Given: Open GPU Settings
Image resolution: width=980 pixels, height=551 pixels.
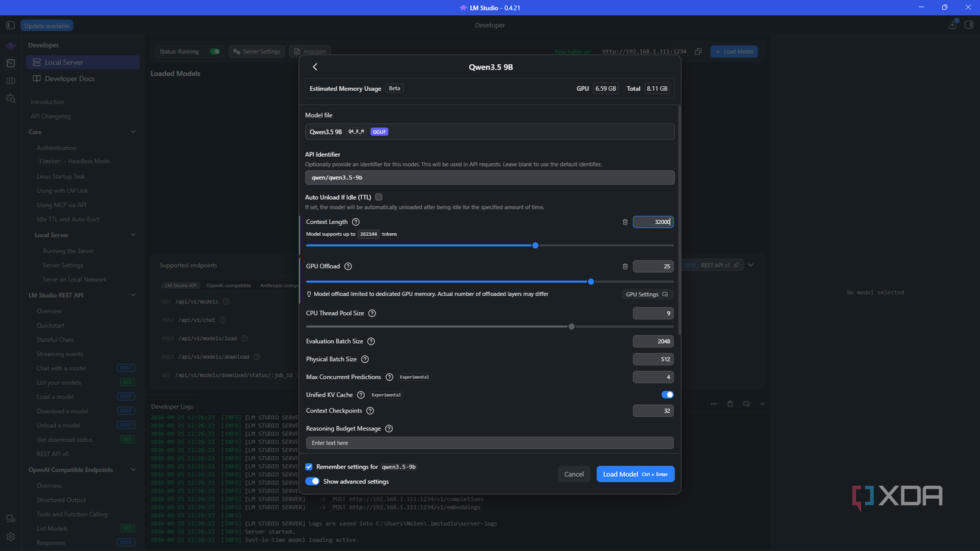Looking at the screenshot, I should click(x=647, y=294).
